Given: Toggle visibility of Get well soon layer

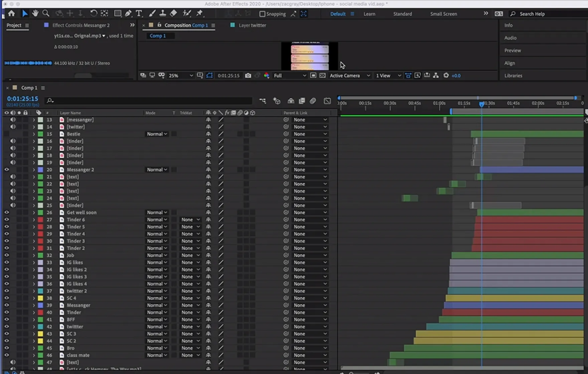Looking at the screenshot, I should 6,212.
